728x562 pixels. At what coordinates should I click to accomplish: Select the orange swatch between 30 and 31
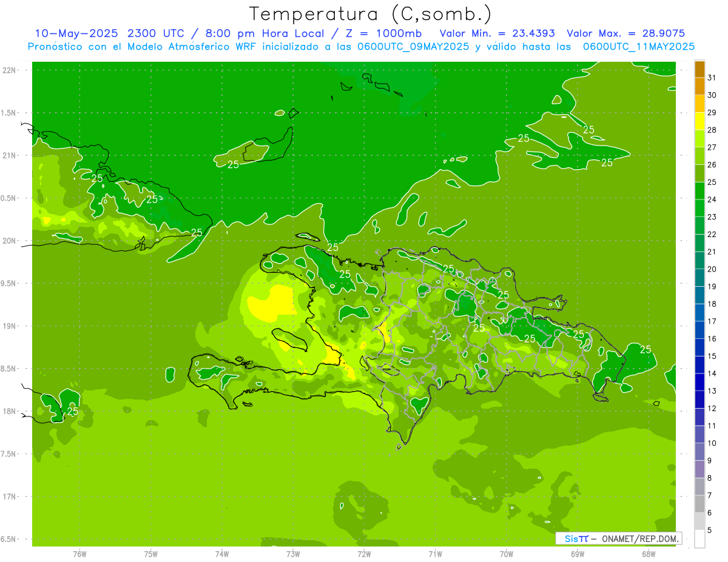click(699, 87)
